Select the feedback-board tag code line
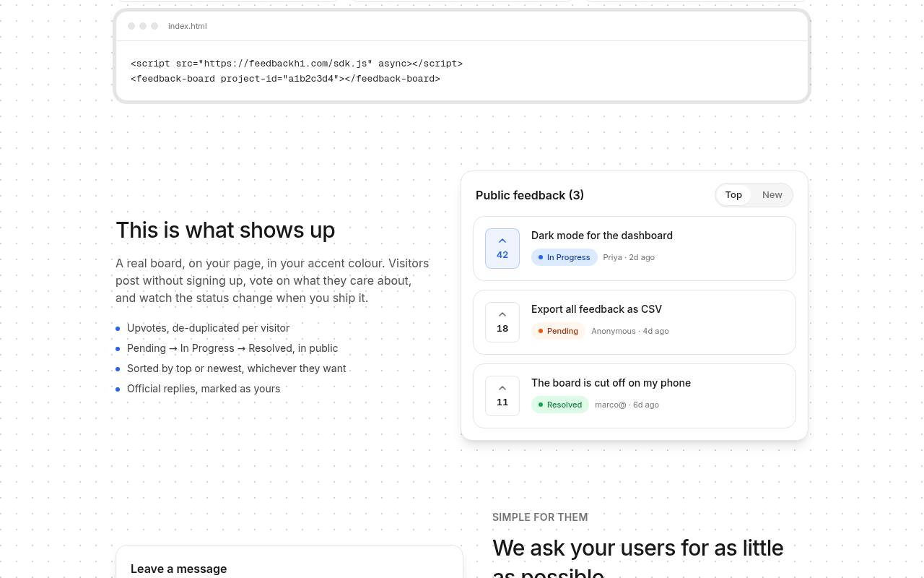 pos(285,79)
